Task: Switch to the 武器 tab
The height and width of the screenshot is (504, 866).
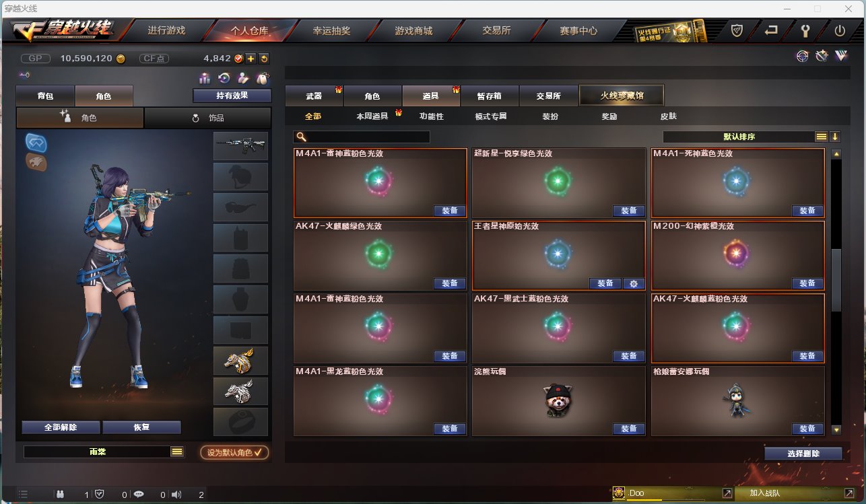Action: pos(314,96)
